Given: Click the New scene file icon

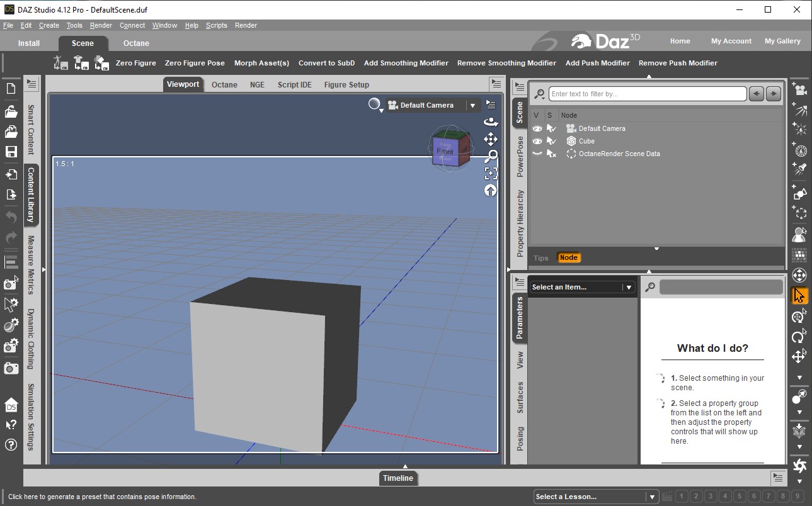Looking at the screenshot, I should pyautogui.click(x=11, y=89).
